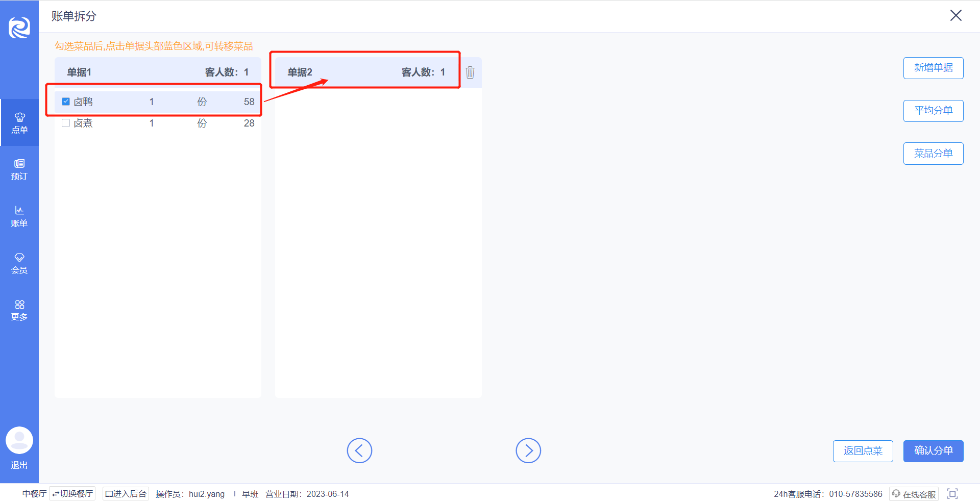Viewport: 980px width, 503px height.
Task: Uncheck the 卤鸭 dish checkbox
Action: 66,102
